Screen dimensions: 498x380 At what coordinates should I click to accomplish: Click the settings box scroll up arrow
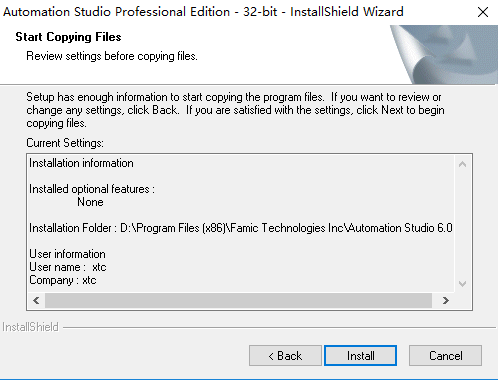pyautogui.click(x=462, y=164)
